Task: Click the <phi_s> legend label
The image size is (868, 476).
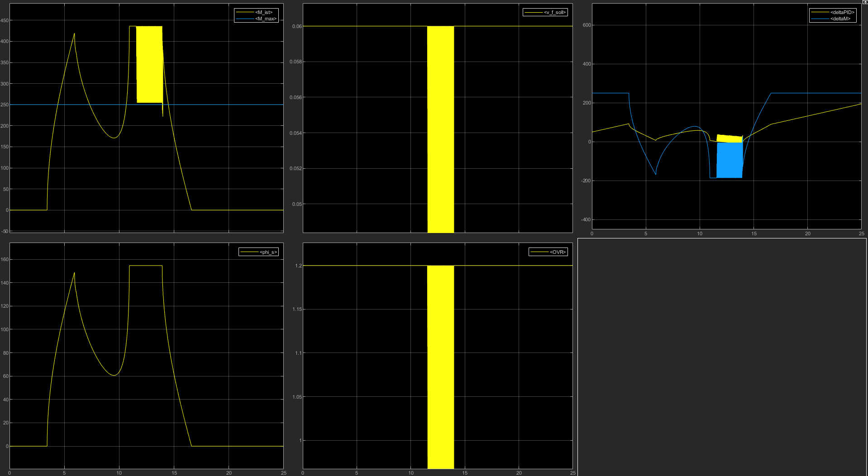Action: (268, 252)
